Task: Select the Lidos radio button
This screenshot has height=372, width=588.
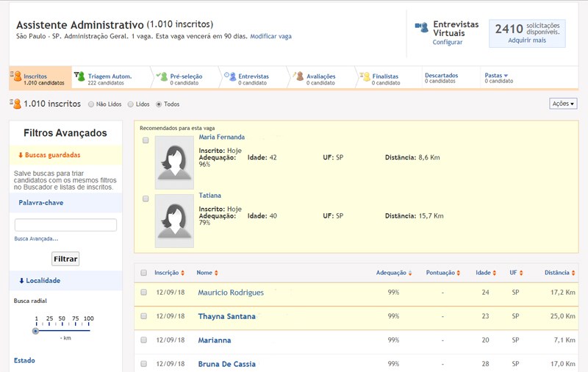Action: 131,104
